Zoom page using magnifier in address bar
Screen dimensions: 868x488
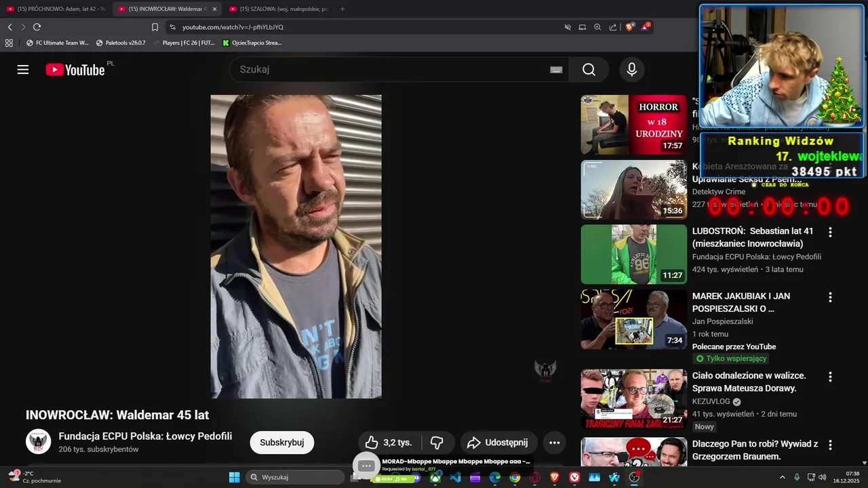point(597,27)
